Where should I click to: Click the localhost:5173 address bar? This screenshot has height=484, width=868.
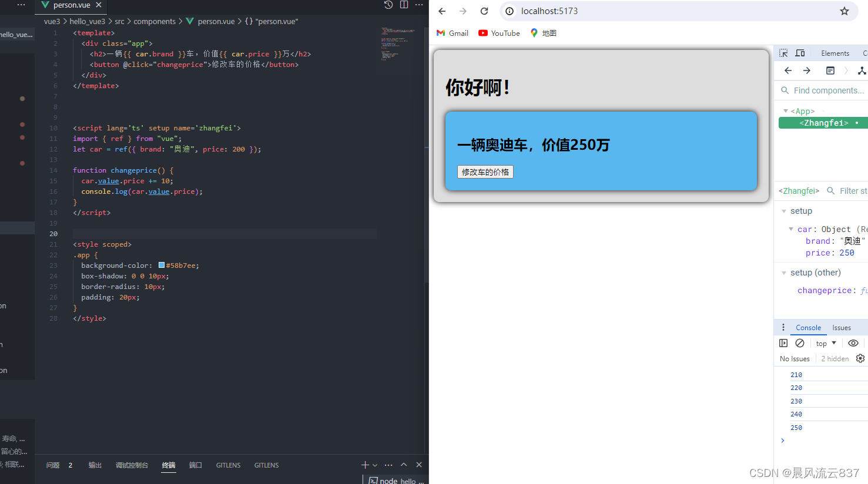[679, 11]
